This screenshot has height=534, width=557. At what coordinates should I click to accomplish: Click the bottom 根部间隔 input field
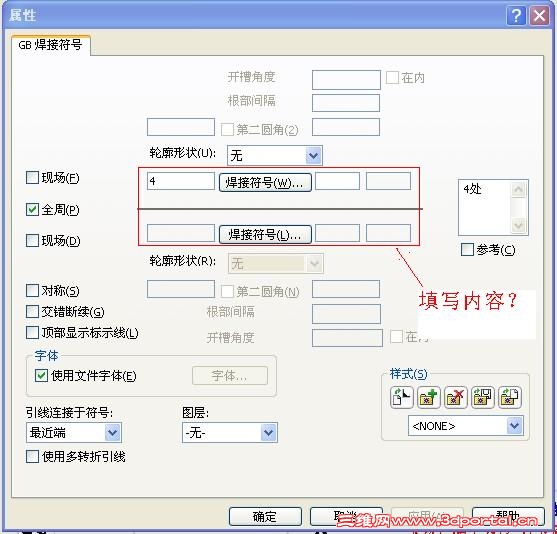point(346,314)
